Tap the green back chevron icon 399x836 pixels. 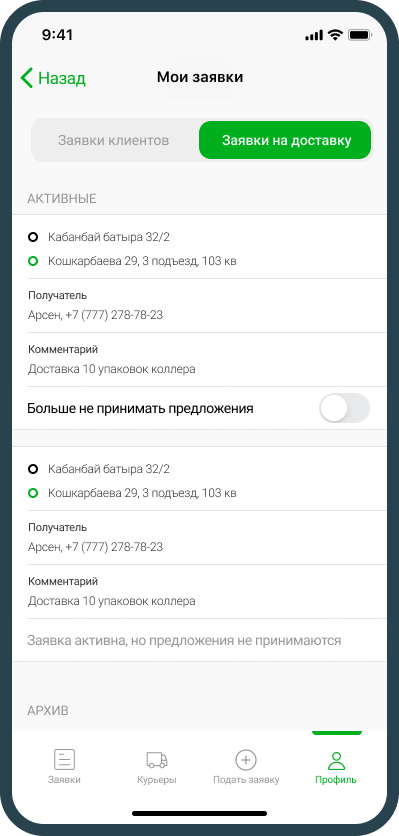[27, 78]
